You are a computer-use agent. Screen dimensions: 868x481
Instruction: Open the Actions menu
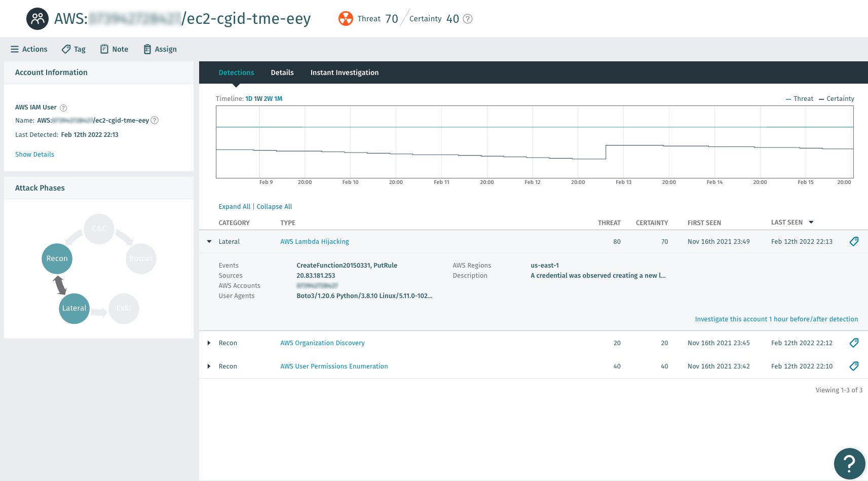tap(29, 49)
